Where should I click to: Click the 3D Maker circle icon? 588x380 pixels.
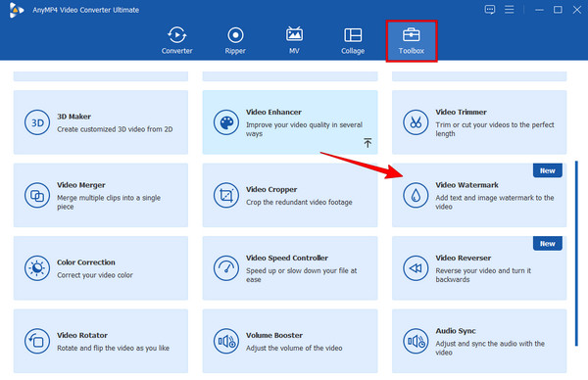coord(37,122)
